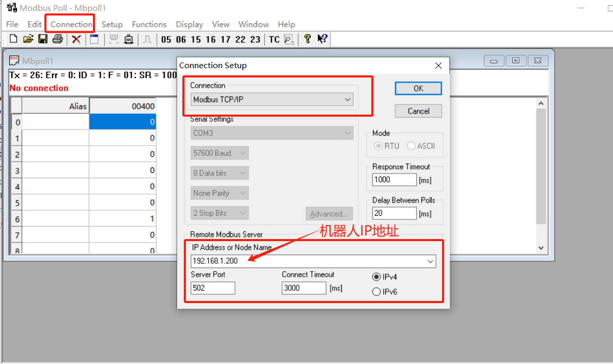The image size is (613, 364).
Task: Click the red X delete icon
Action: [76, 39]
